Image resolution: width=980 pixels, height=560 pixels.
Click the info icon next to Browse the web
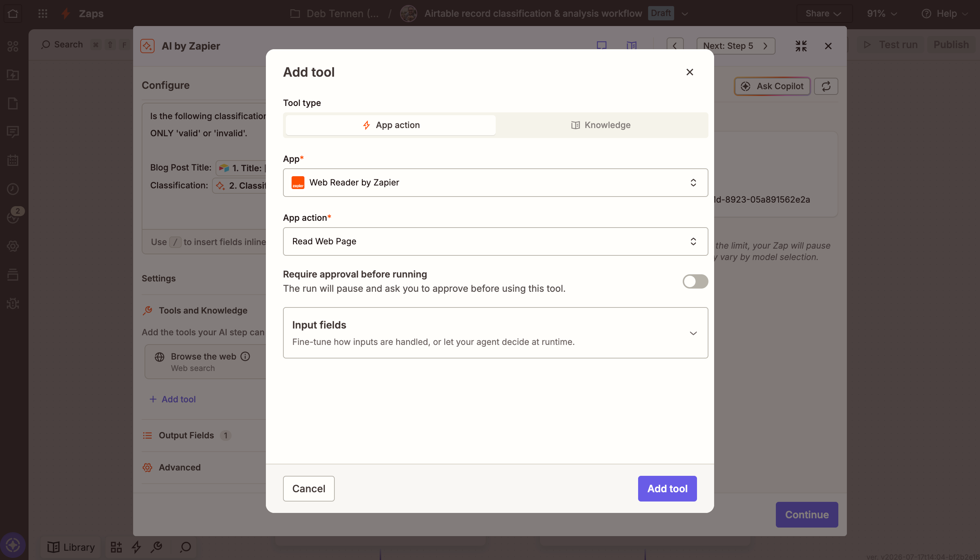point(245,357)
